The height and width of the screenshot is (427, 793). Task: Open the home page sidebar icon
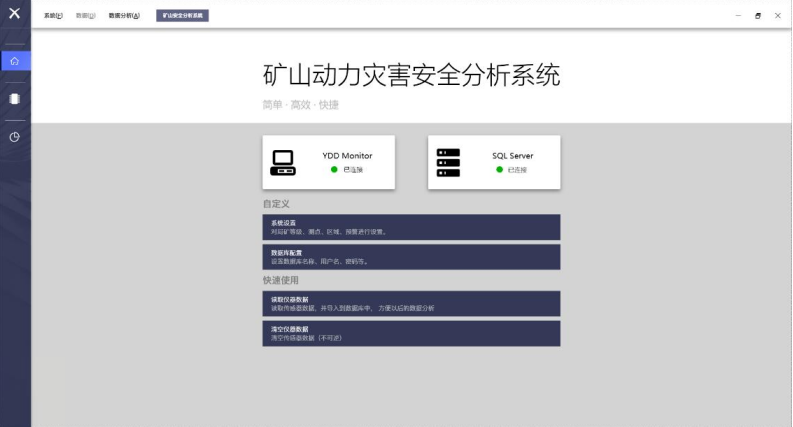(x=14, y=61)
